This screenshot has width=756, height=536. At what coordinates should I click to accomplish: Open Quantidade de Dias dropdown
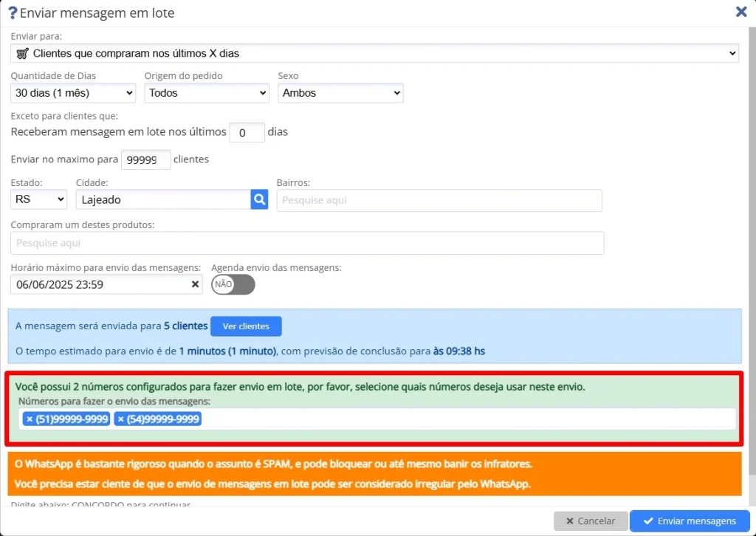tap(73, 92)
